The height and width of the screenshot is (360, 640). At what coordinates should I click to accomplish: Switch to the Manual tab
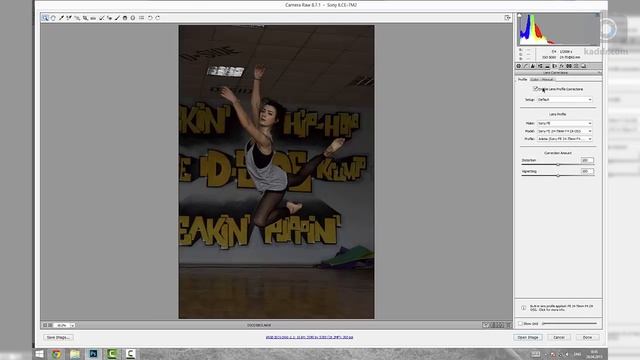tap(547, 79)
